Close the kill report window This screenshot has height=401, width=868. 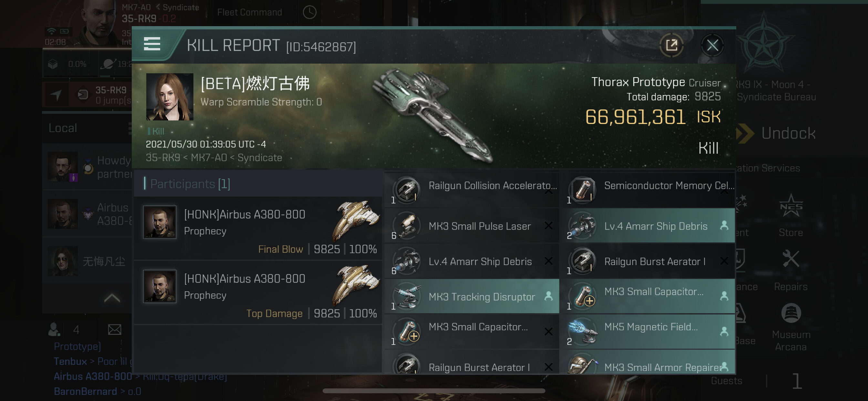coord(712,45)
